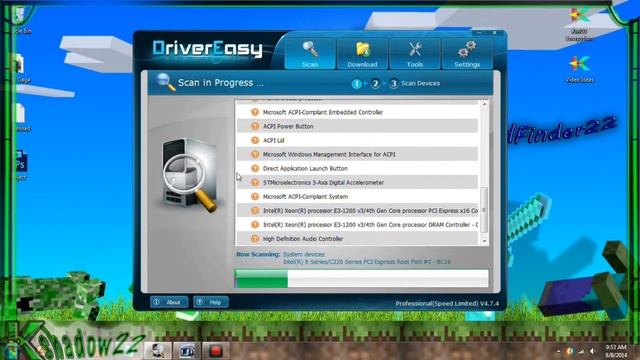Viewport: 640px width, 360px height.
Task: Select Microsoft ACPI-Compliant System row
Action: point(357,196)
